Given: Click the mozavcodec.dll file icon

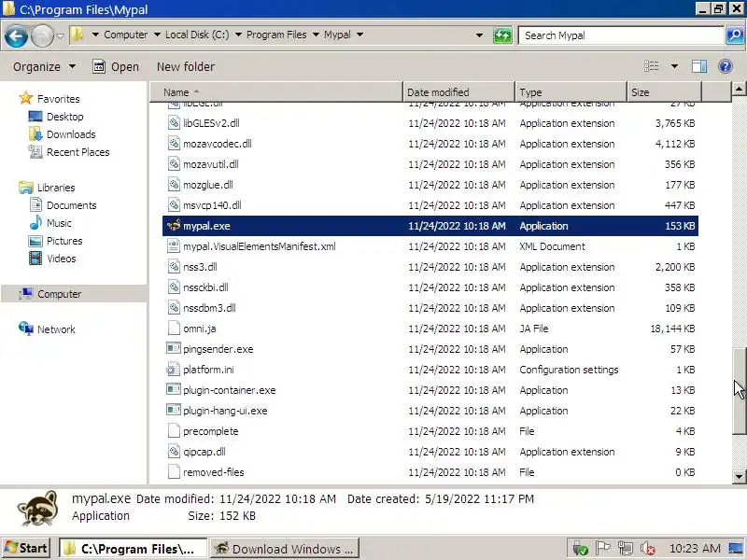Looking at the screenshot, I should point(174,144).
